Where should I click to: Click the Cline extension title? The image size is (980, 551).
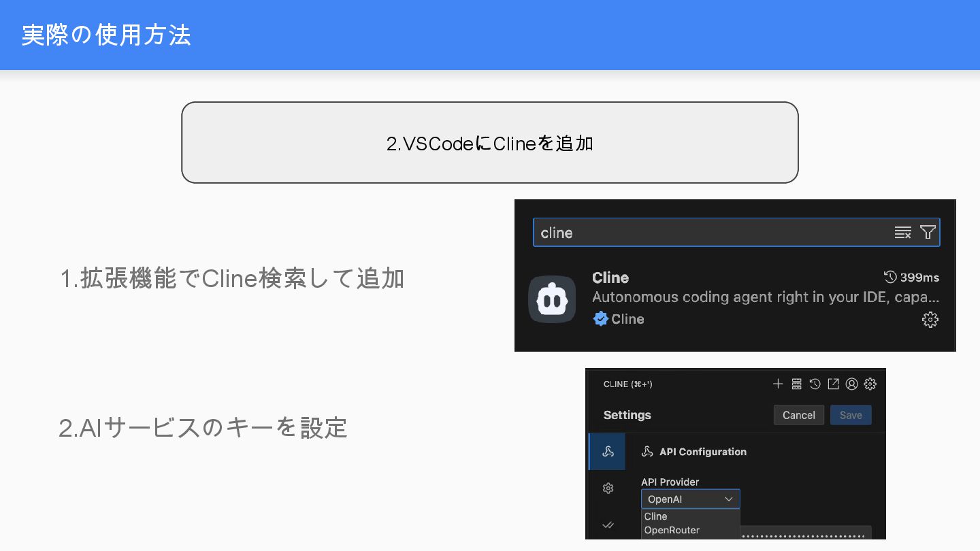(610, 278)
